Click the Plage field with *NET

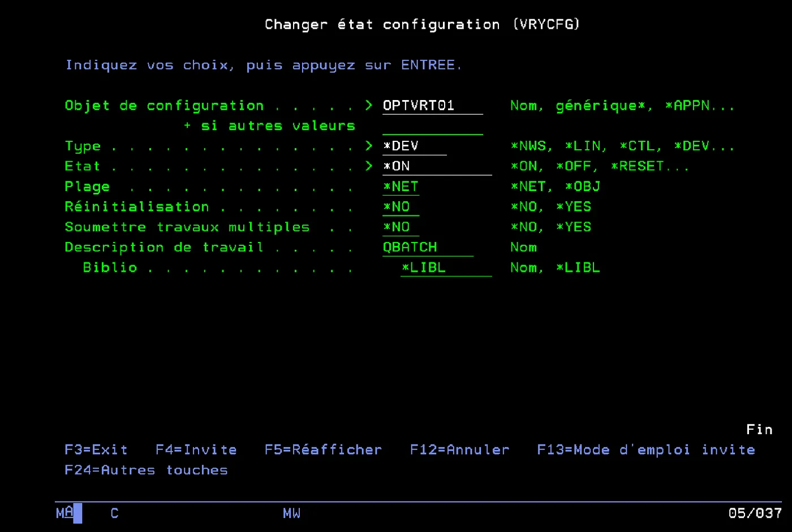click(401, 187)
